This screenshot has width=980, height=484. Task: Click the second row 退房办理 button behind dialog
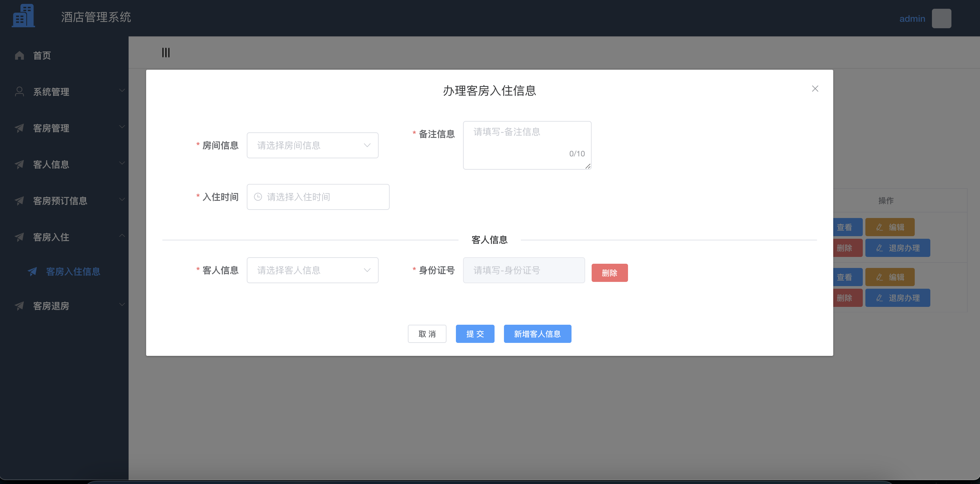(x=898, y=298)
